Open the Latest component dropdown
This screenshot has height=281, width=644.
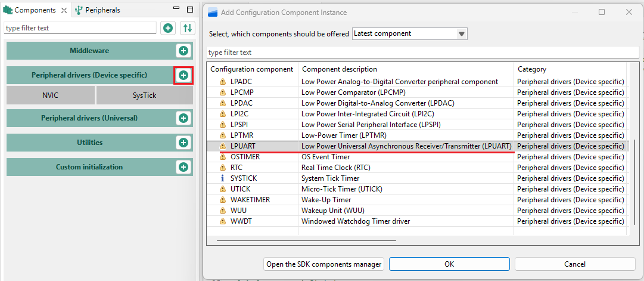[x=409, y=34]
